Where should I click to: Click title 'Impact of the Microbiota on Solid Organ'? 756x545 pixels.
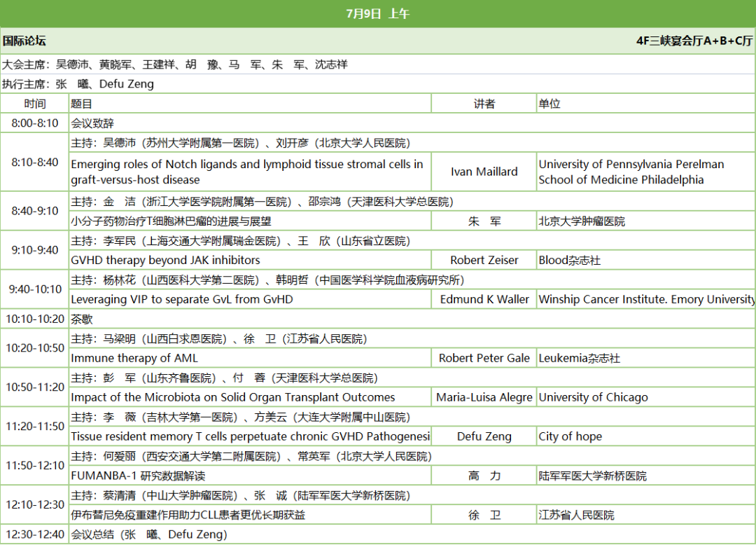point(250,397)
